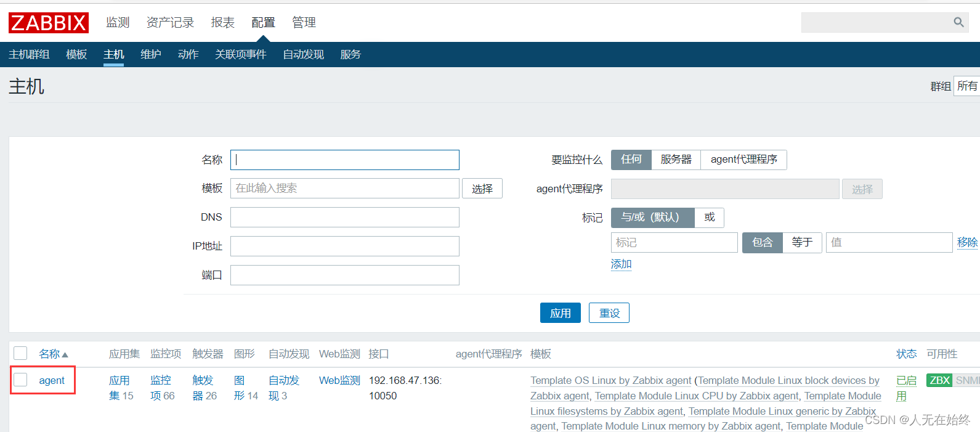This screenshot has width=980, height=432.
Task: Open the agent host link
Action: click(x=52, y=380)
